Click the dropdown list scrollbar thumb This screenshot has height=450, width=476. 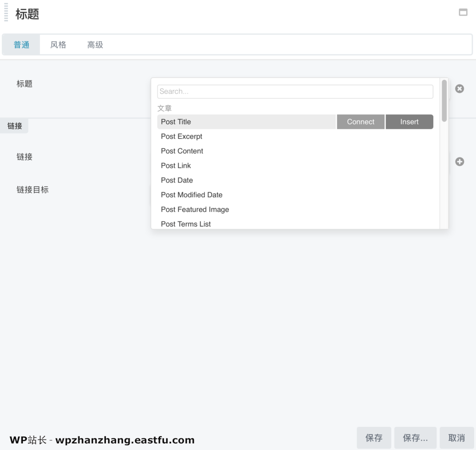click(x=444, y=101)
